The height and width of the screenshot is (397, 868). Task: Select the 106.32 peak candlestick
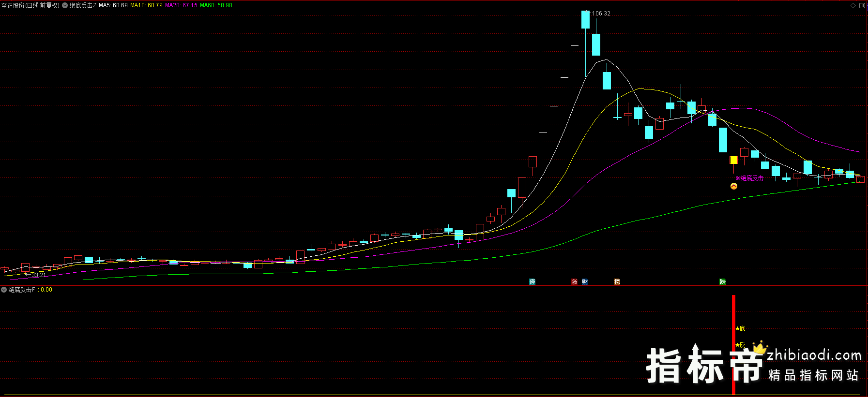(586, 20)
